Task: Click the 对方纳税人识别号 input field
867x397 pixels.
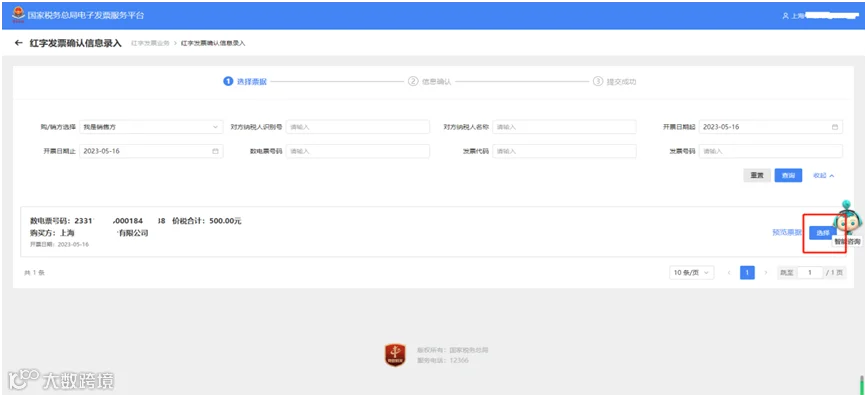Action: (358, 127)
